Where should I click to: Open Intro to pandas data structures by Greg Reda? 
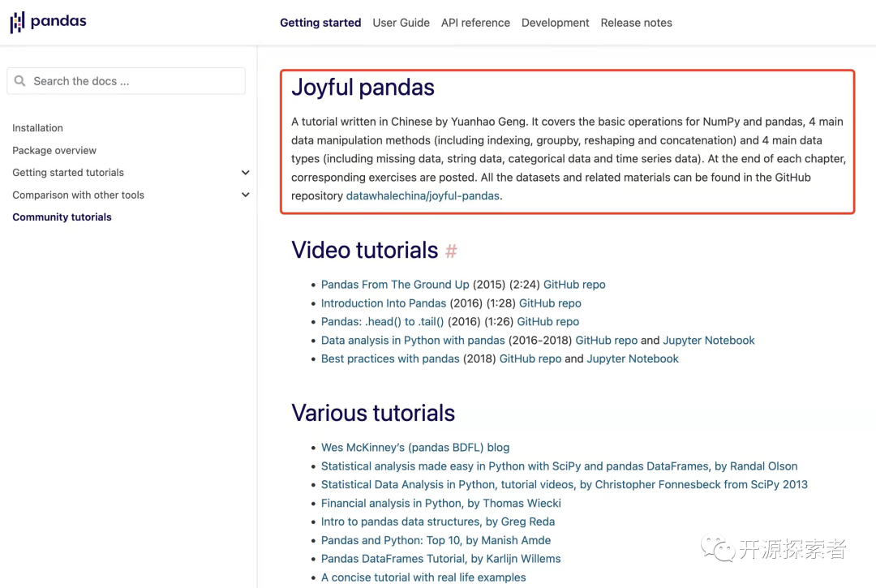438,521
